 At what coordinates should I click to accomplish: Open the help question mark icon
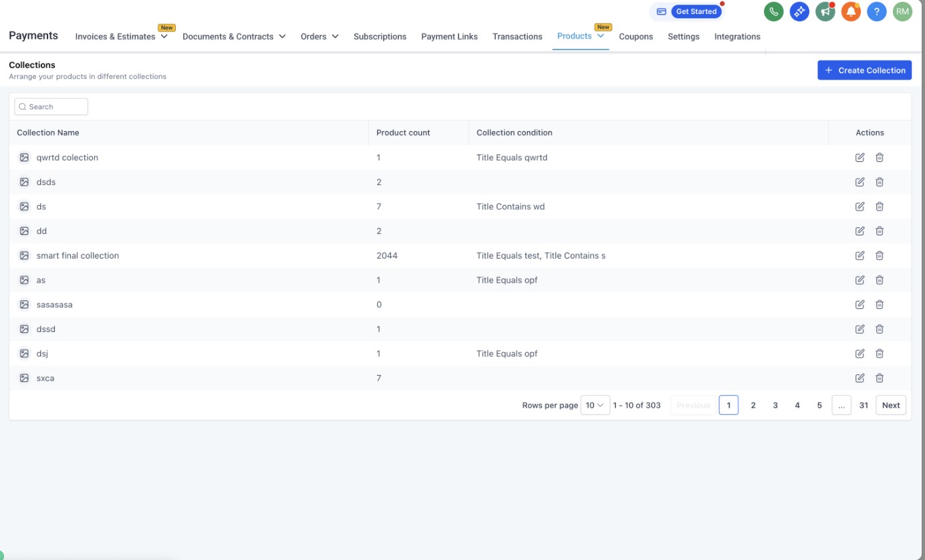pos(877,11)
